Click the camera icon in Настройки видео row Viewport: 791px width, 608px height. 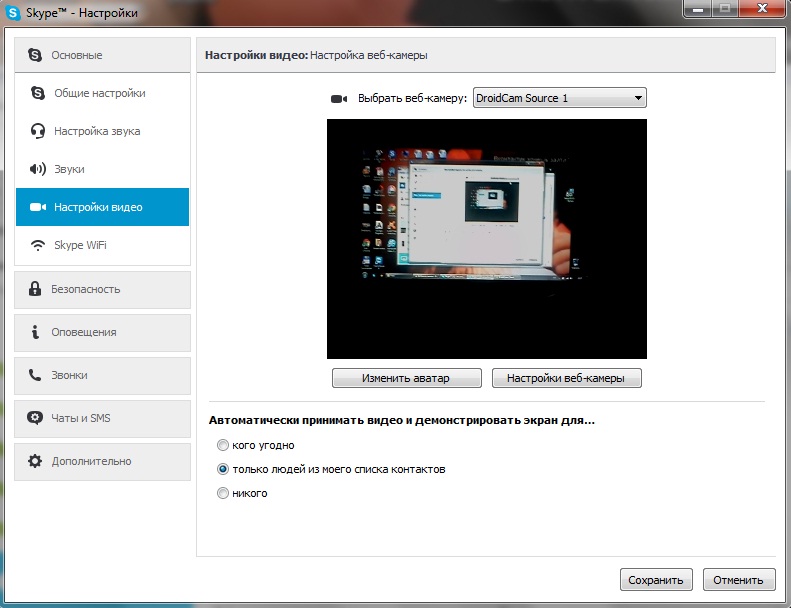pos(38,207)
